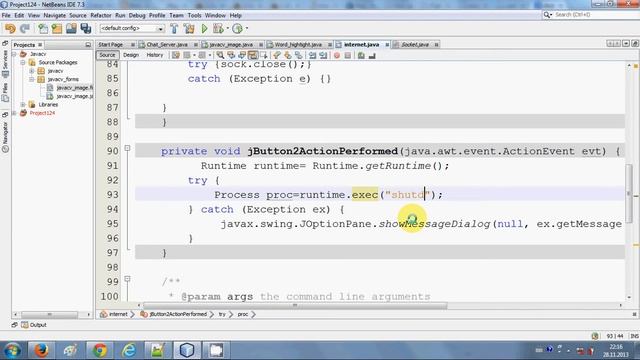Click the Redo arrow icon

(x=24, y=29)
